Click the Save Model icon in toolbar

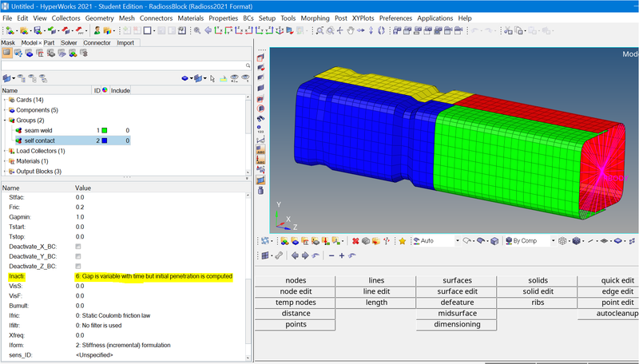coord(38,30)
